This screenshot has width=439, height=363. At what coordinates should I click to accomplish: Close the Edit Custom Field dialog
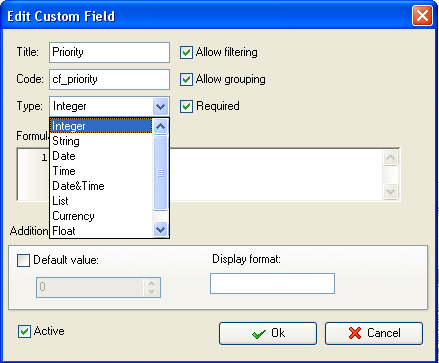coord(422,16)
